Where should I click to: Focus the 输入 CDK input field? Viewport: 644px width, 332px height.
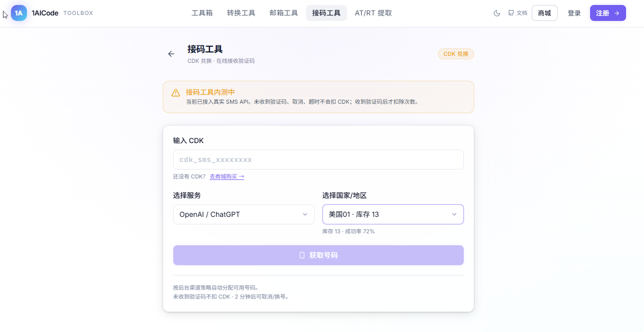pos(319,160)
